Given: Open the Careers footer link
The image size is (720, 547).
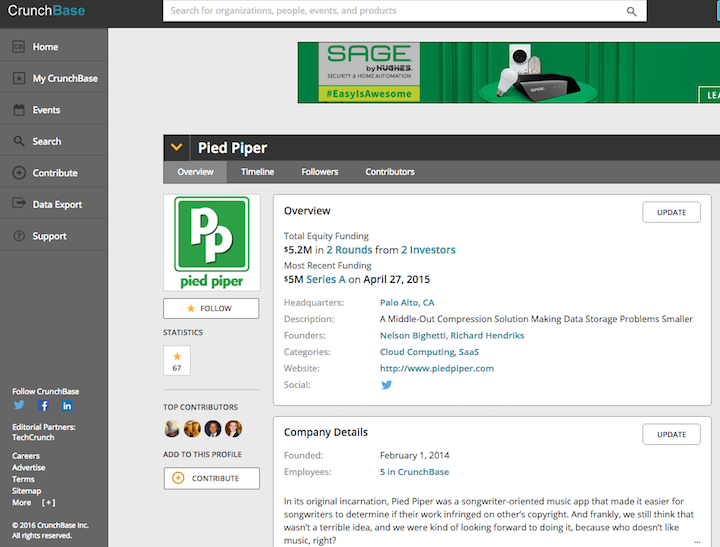Looking at the screenshot, I should [26, 456].
